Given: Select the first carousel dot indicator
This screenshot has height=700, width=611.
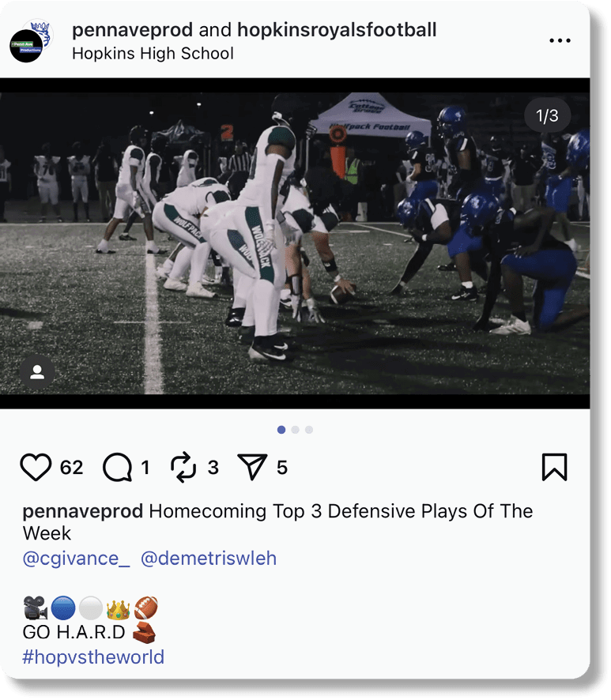Looking at the screenshot, I should tap(281, 430).
